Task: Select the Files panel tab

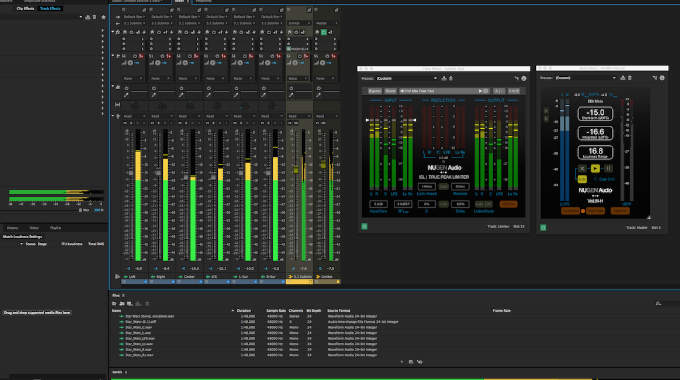Action: [116, 295]
